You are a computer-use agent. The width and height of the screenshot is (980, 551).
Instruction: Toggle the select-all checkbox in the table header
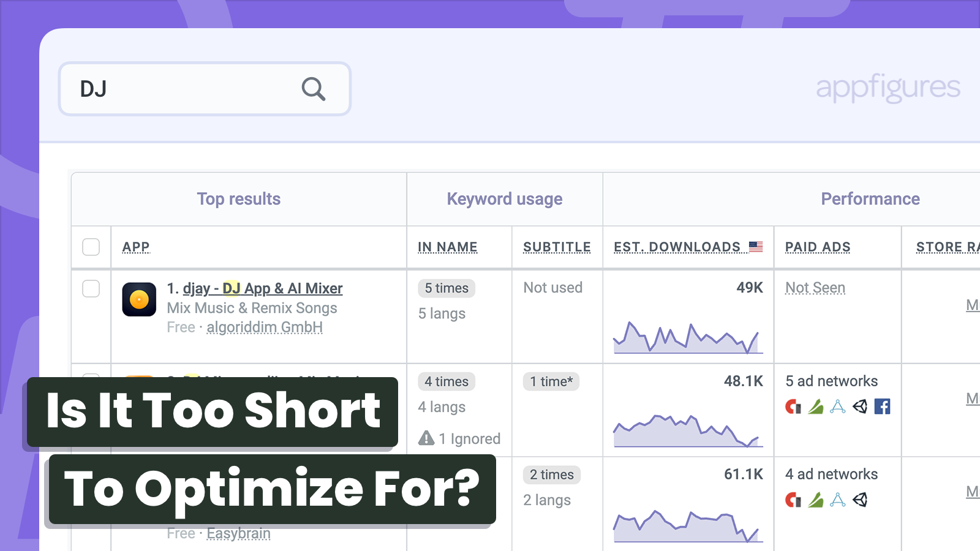pyautogui.click(x=91, y=247)
